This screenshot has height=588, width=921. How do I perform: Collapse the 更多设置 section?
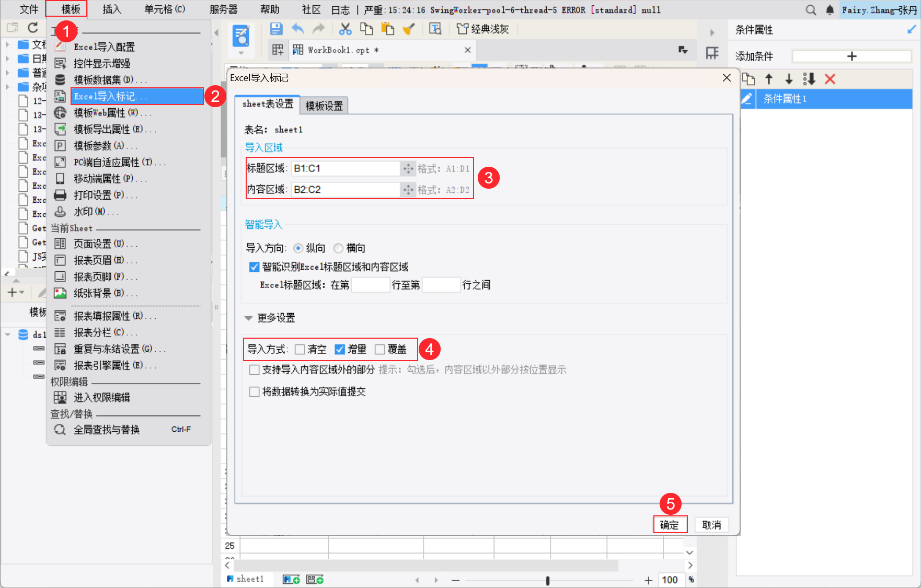tap(248, 318)
